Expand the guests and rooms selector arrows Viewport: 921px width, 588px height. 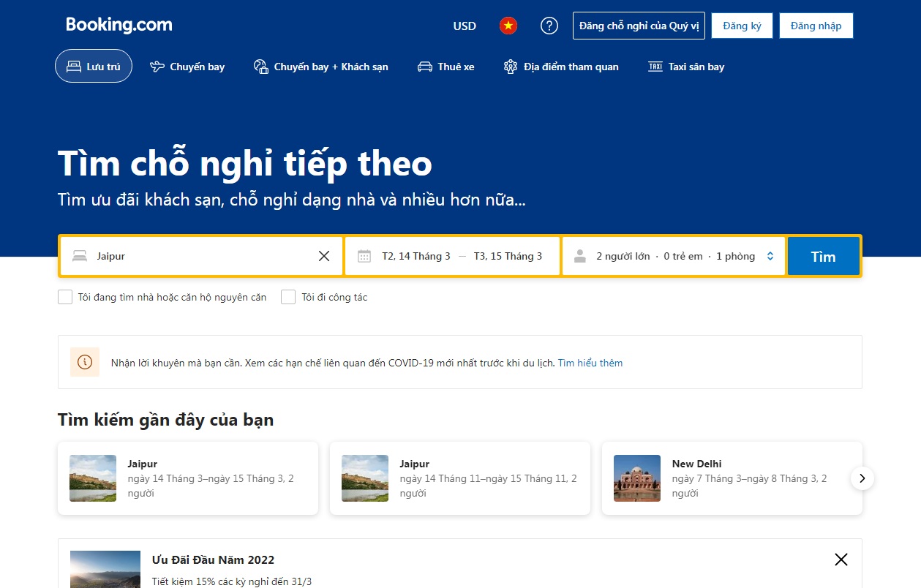[x=770, y=256]
